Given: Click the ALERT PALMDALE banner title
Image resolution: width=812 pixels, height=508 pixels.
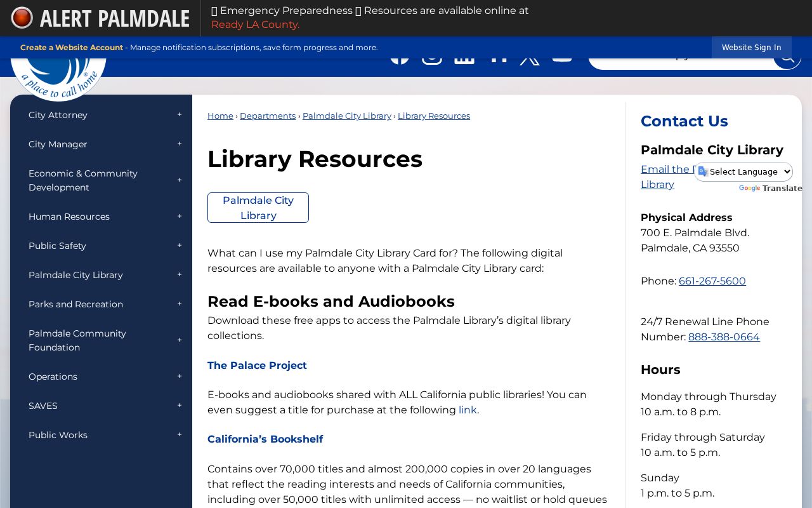Looking at the screenshot, I should [115, 18].
